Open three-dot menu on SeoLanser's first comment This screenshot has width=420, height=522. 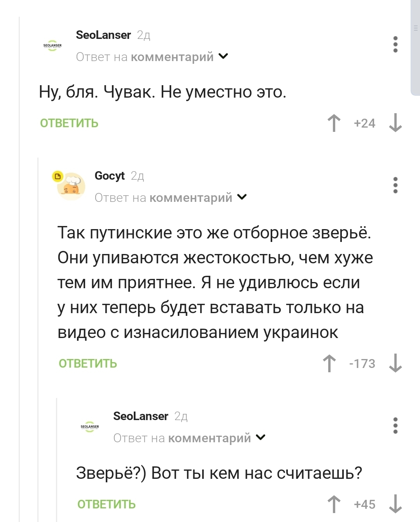[x=395, y=44]
